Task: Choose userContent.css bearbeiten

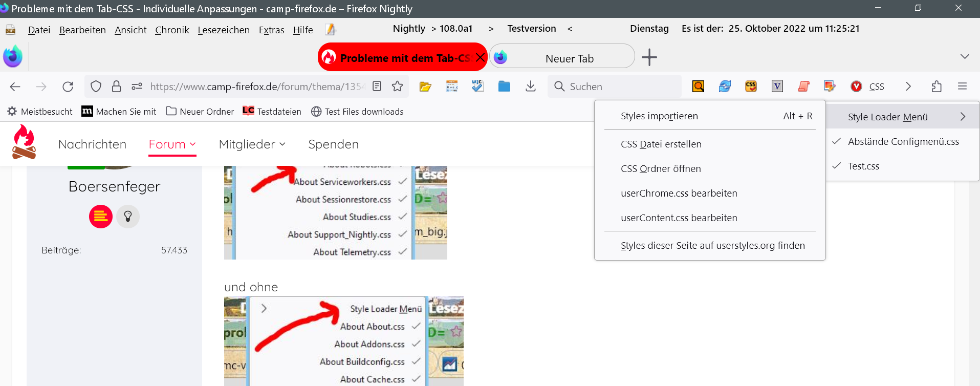Action: 710,218
